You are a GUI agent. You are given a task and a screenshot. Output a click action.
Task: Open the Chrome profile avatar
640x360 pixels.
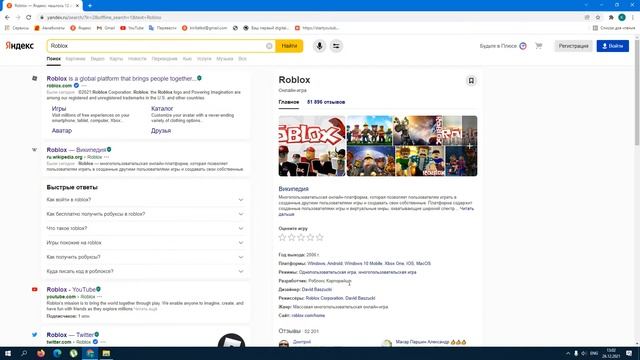click(622, 17)
